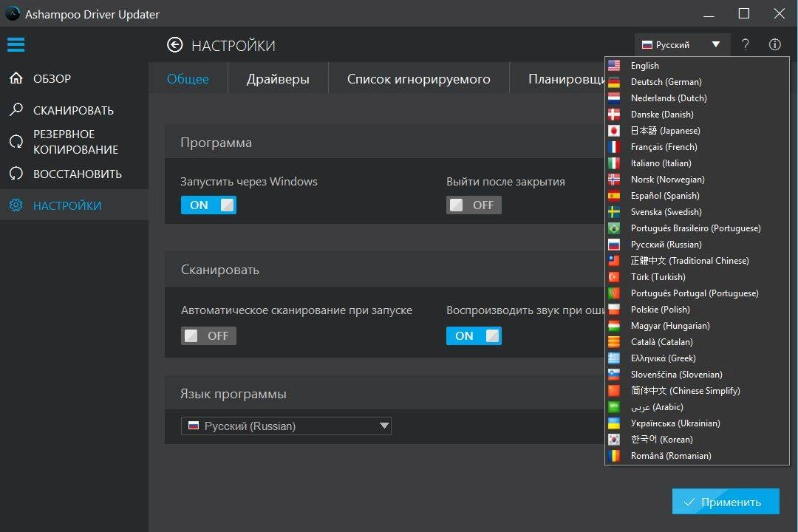
Task: Click the back arrow next to НАСТРОЙКИ
Action: (174, 45)
